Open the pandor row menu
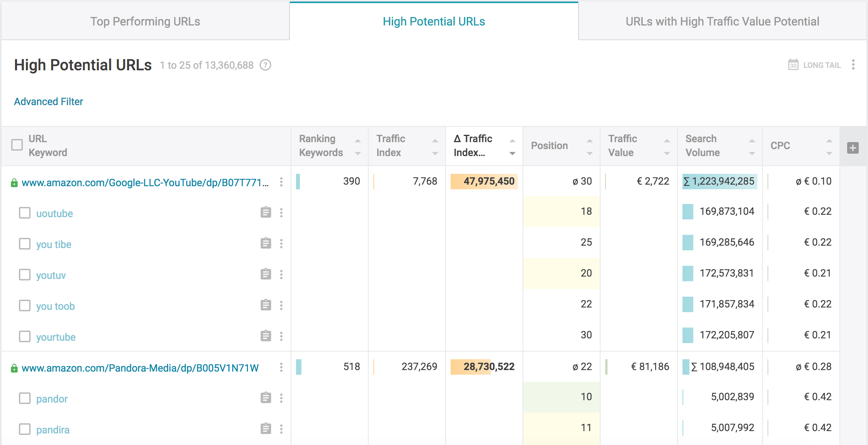The width and height of the screenshot is (868, 445). pos(281,398)
